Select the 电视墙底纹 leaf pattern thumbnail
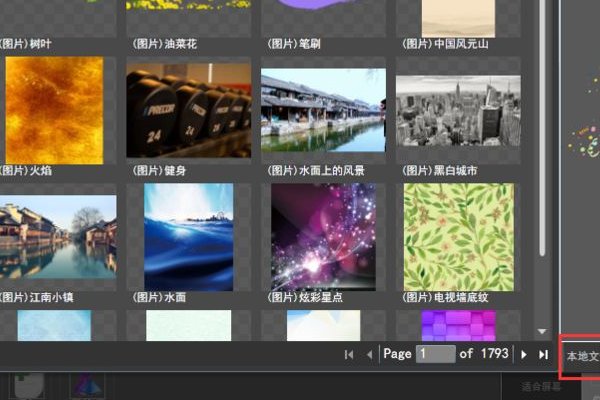600x400 pixels. [459, 237]
